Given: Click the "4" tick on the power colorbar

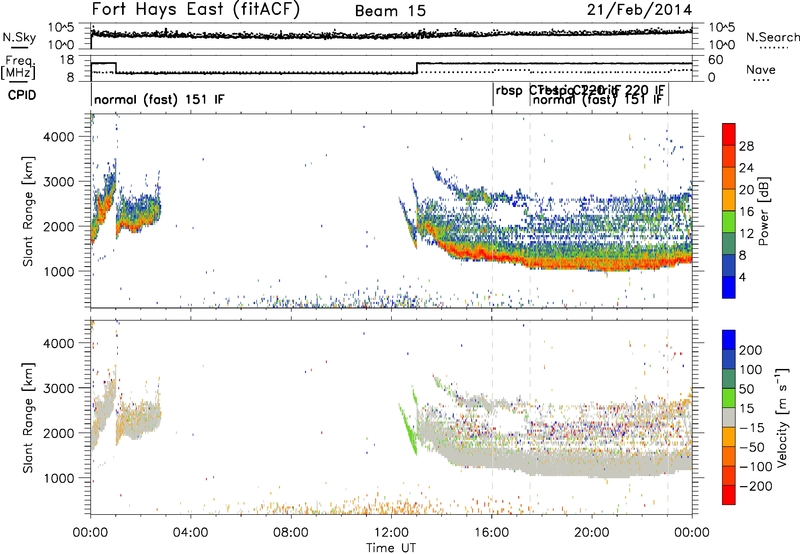Looking at the screenshot, I should tap(743, 277).
